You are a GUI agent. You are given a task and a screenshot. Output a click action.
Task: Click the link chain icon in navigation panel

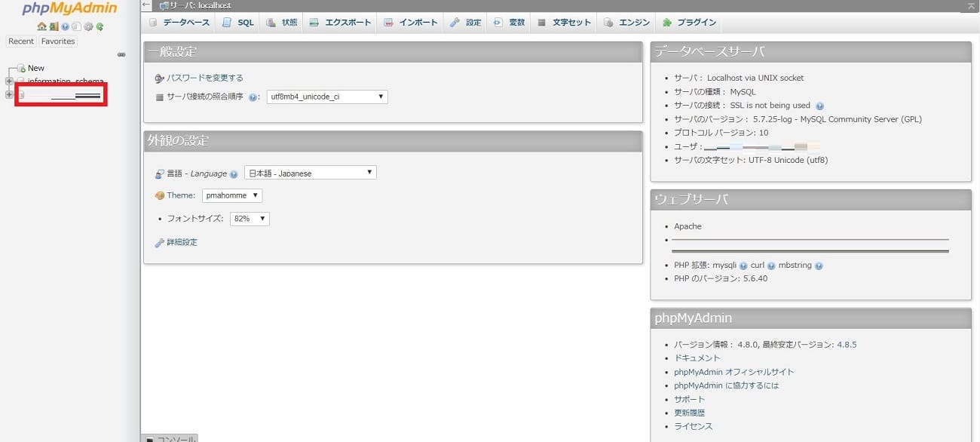point(121,54)
